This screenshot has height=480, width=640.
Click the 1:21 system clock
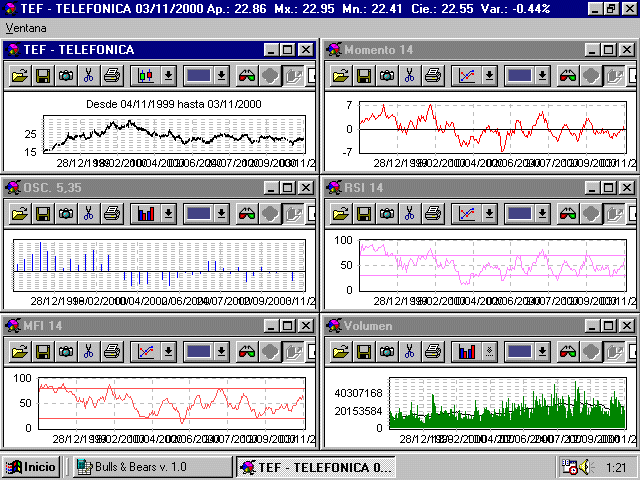616,467
